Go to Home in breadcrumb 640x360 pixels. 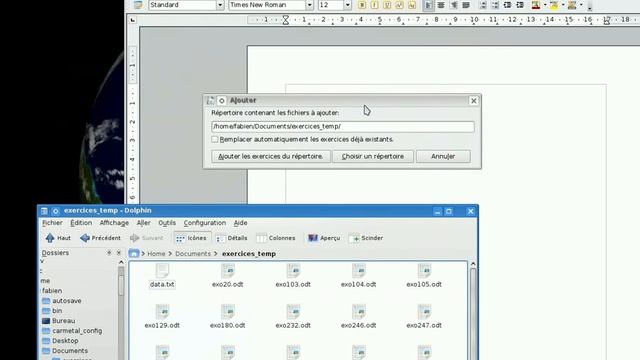click(x=156, y=253)
